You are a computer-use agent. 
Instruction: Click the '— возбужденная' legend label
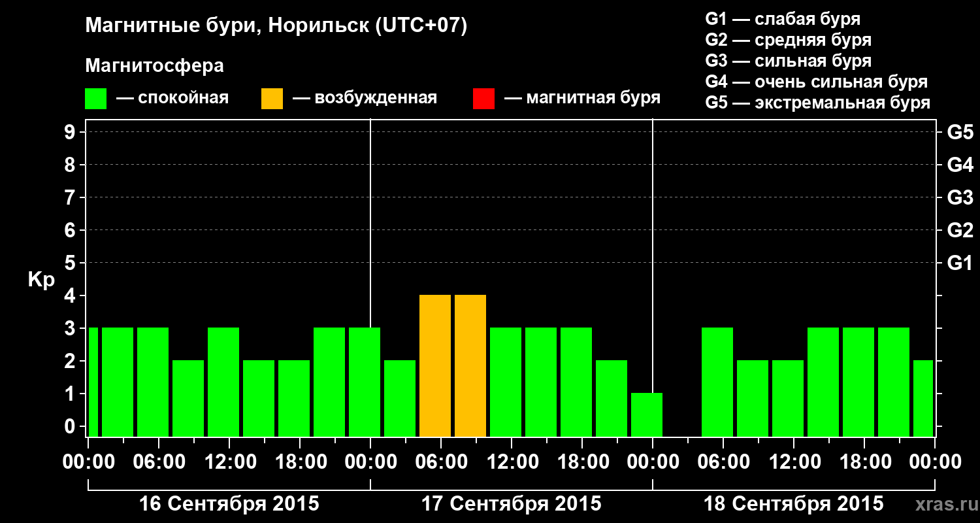[x=365, y=99]
